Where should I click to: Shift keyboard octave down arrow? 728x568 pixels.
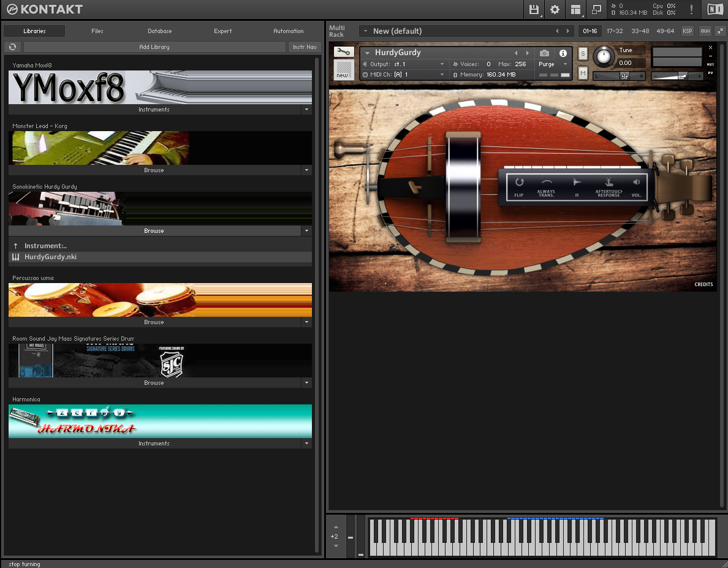point(336,546)
